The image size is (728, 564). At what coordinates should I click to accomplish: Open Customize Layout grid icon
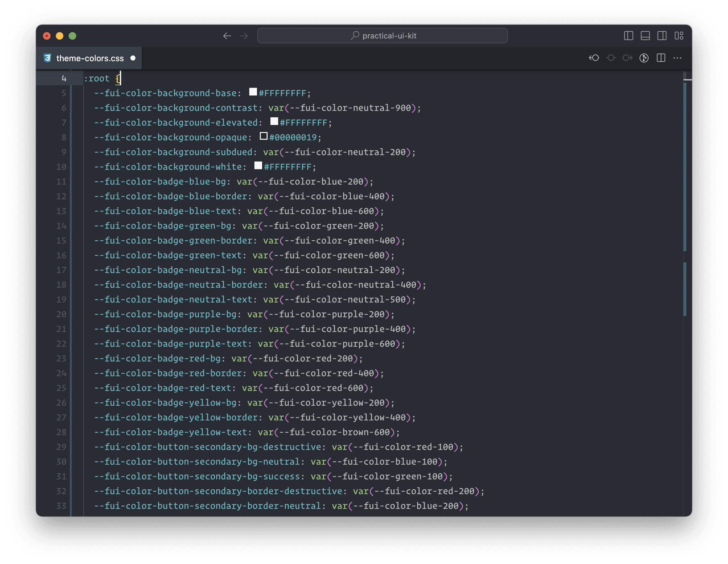click(679, 36)
